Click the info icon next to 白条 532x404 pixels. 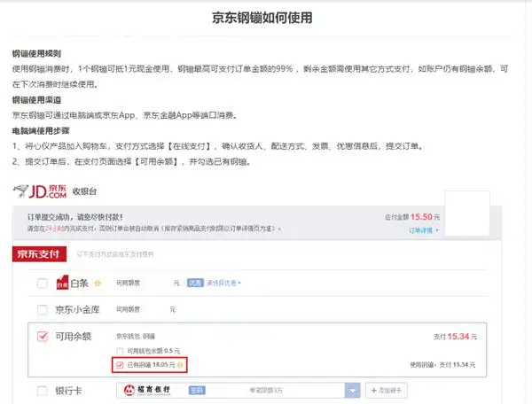[98, 283]
